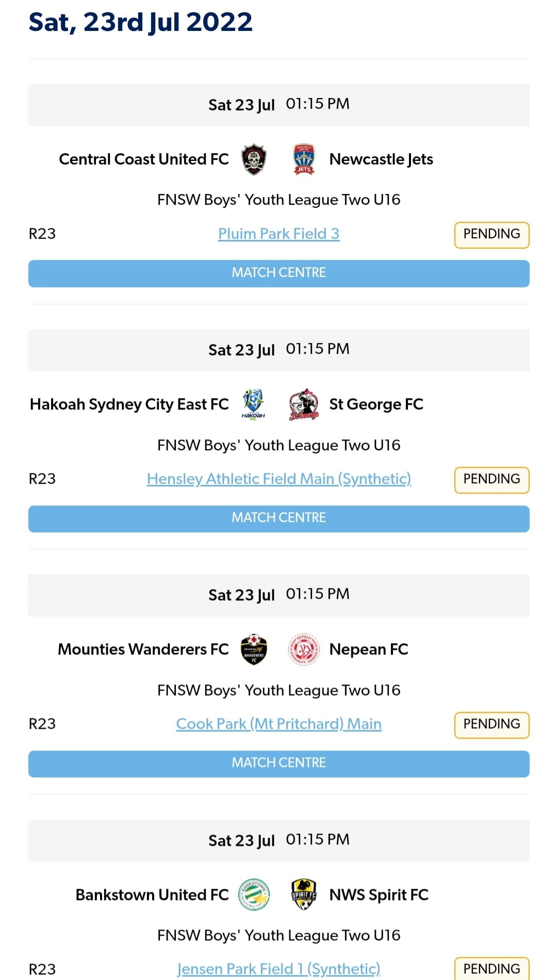Click the PENDING status for the Newcastle fixture
The image size is (557, 980).
pos(491,234)
